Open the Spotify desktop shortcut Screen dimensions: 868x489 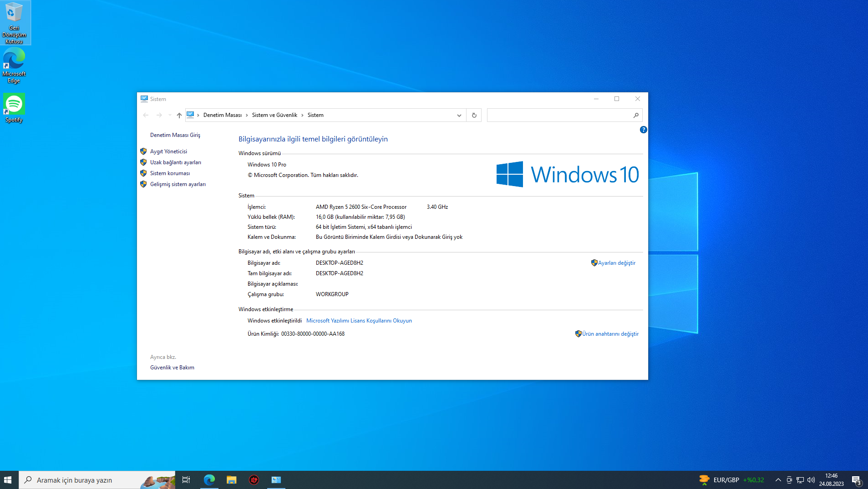tap(14, 108)
